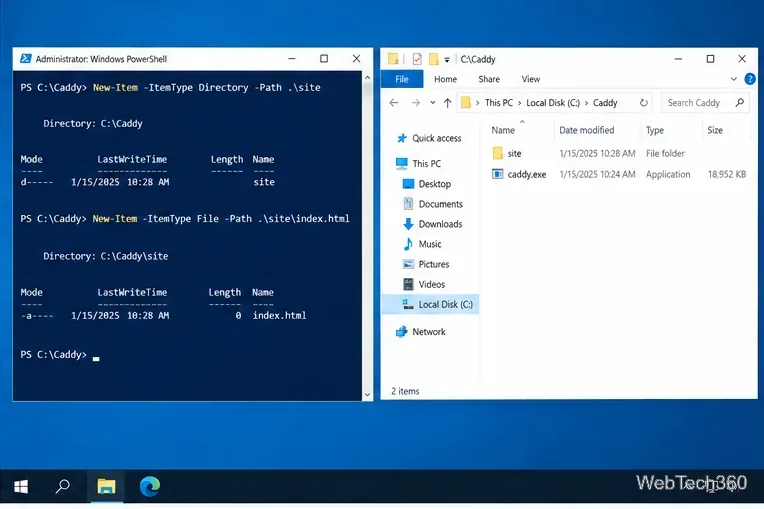The image size is (764, 509).
Task: Click the folder icon in the address bar
Action: coord(466,102)
